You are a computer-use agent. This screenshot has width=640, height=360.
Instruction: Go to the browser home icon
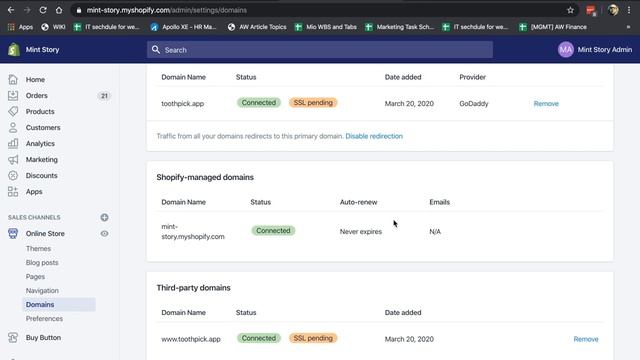click(x=59, y=10)
